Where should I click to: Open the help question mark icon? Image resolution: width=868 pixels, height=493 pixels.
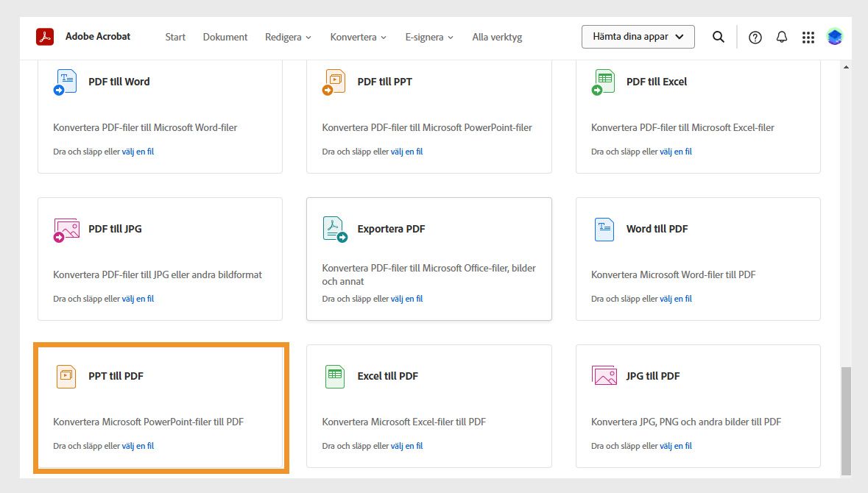pos(755,38)
